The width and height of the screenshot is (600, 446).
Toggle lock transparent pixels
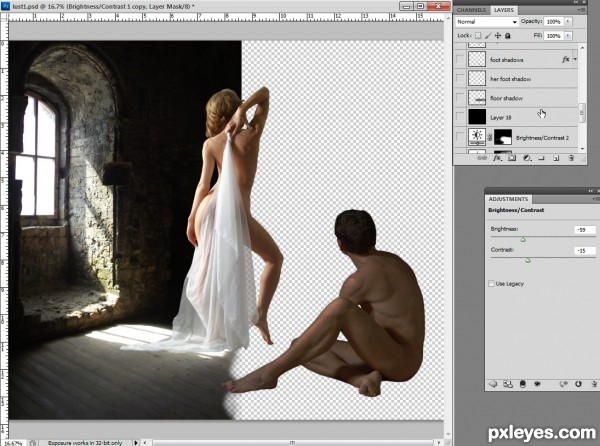pos(478,36)
